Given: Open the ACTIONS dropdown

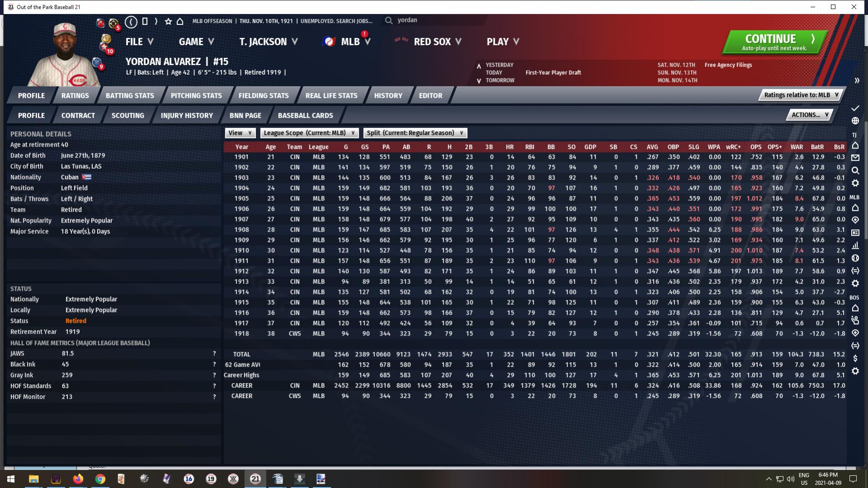Looking at the screenshot, I should point(810,115).
